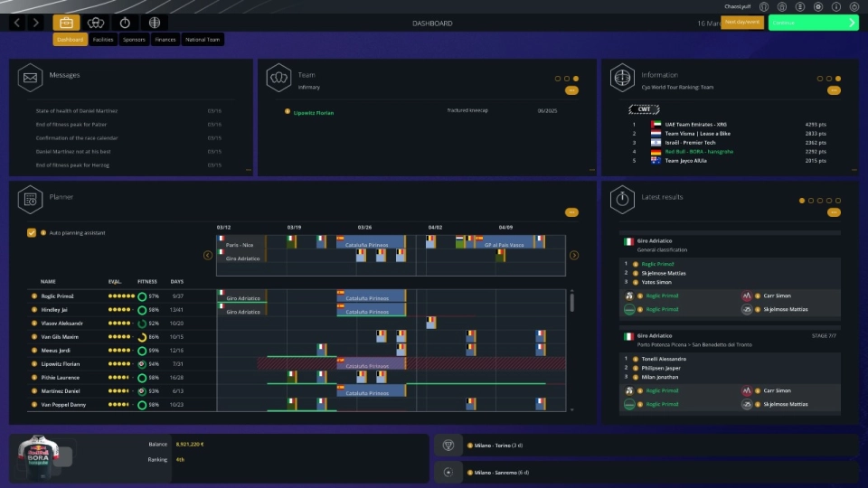Click the Latest results stopwatch icon
Screen dimensions: 868x488
[622, 199]
